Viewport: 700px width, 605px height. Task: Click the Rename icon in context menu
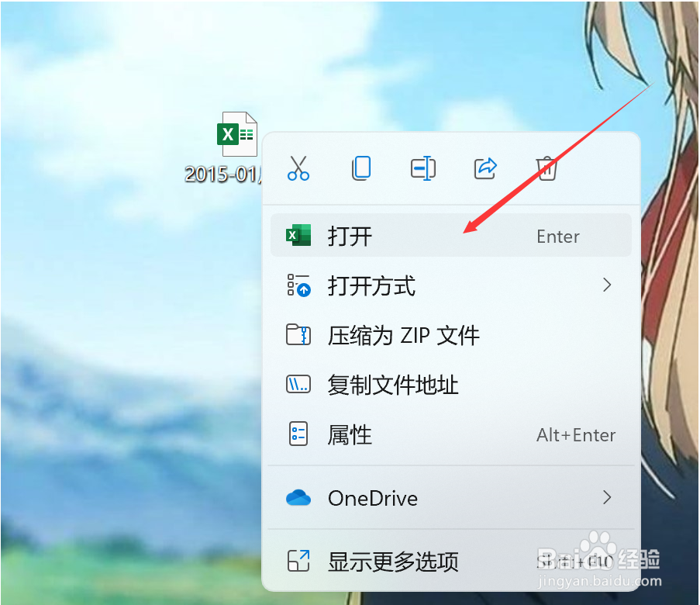422,168
